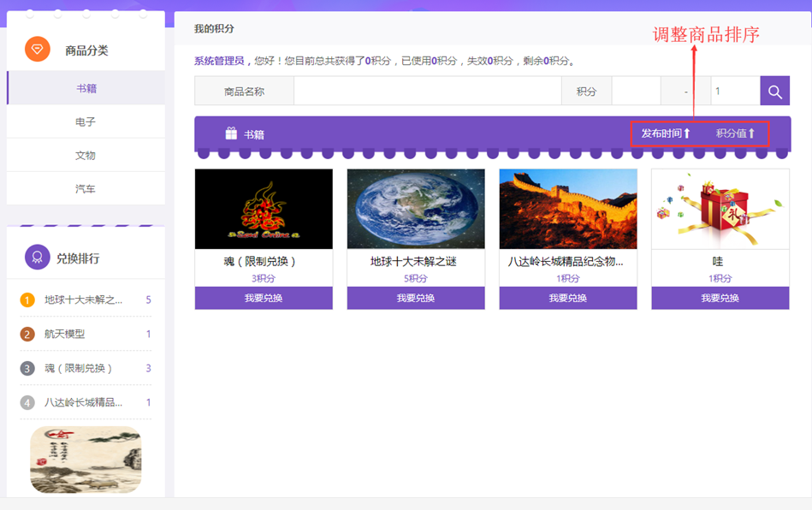Click 我要兑换 under 魂（限制兑换）
The height and width of the screenshot is (510, 812).
264,299
